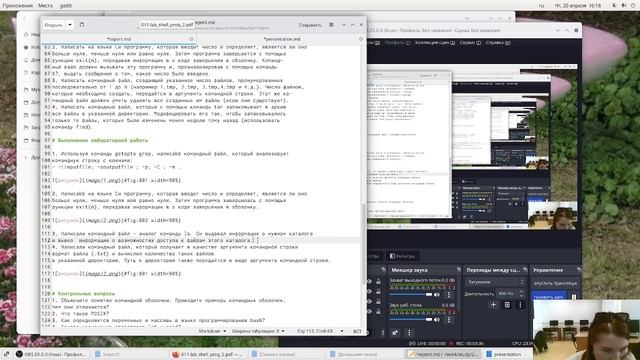Image resolution: width=640 pixels, height=360 pixels.
Task: Open the Сервис menu in OBS
Action: coord(470,42)
